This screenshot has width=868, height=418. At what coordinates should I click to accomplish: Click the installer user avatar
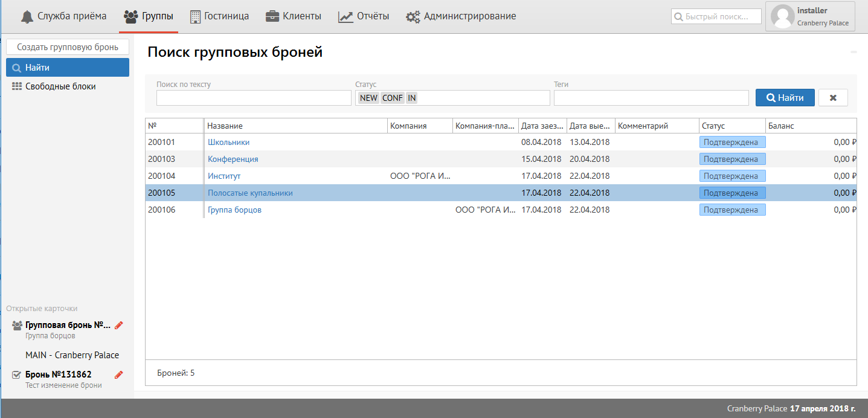coord(783,16)
